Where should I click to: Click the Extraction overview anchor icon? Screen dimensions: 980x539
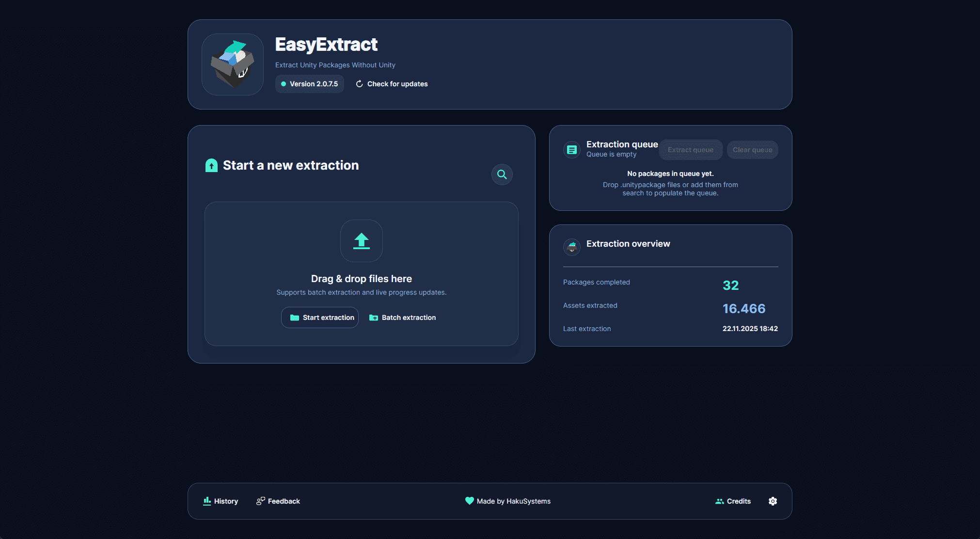(572, 247)
